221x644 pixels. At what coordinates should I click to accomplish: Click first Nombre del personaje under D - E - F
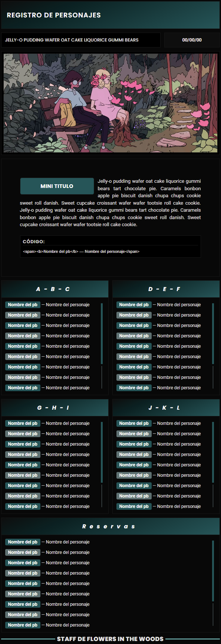click(179, 305)
